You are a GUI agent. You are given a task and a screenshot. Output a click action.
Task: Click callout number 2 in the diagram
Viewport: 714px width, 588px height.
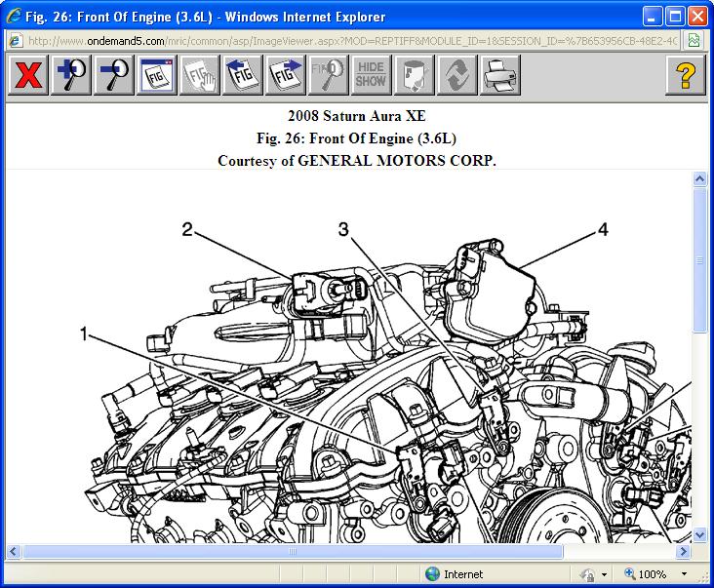pos(187,229)
